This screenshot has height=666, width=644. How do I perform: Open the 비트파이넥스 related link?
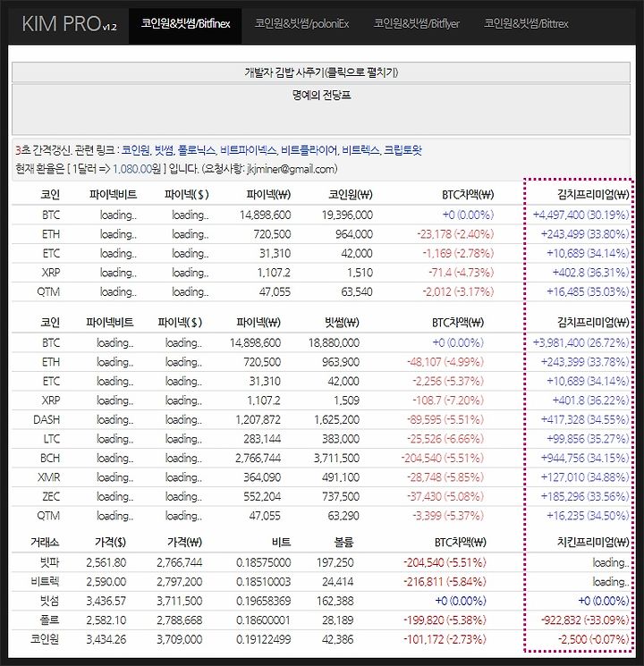249,150
